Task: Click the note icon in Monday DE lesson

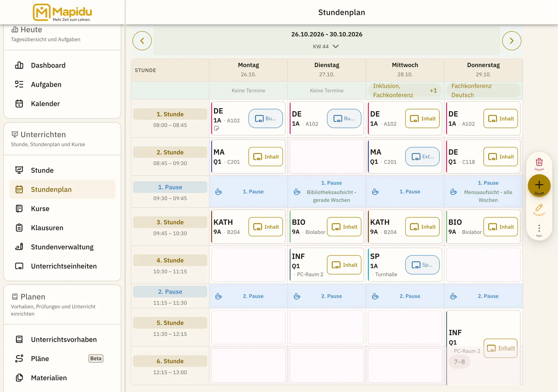Action: click(217, 129)
